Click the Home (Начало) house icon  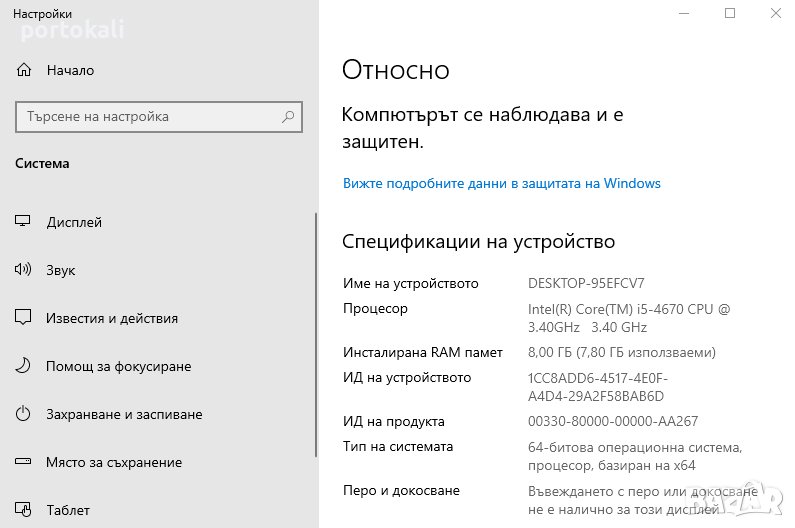click(x=23, y=70)
